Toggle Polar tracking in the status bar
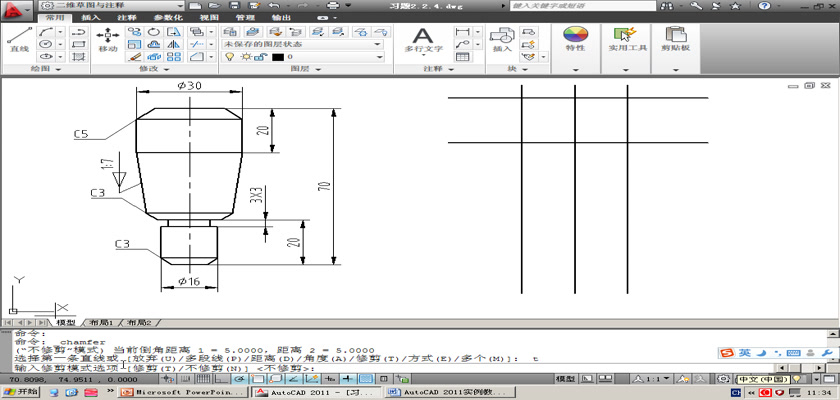Viewport: 840px width, 400px height. [x=239, y=379]
